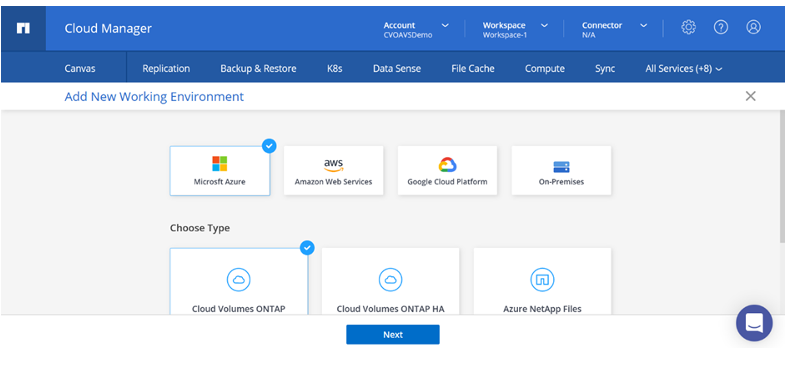Click the Next button
The image size is (787, 373).
pyautogui.click(x=392, y=334)
